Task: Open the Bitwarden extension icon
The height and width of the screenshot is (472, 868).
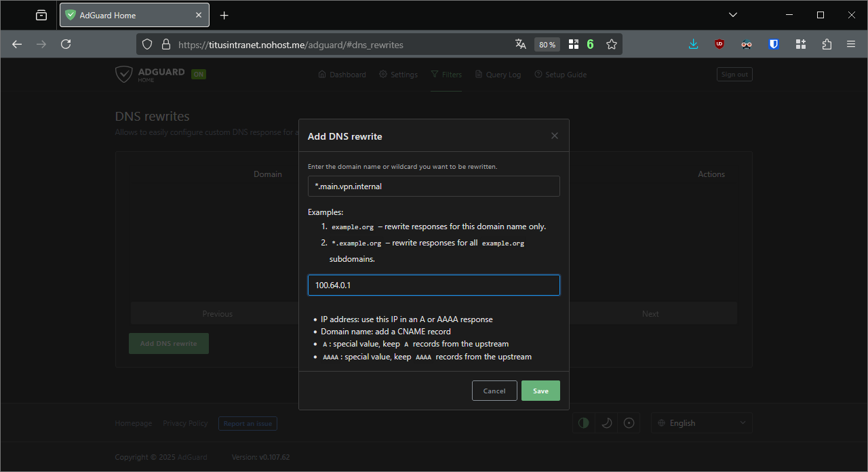Action: click(774, 44)
